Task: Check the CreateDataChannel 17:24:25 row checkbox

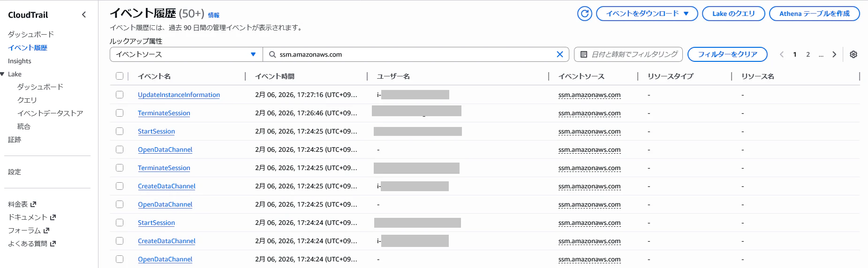Action: tap(120, 186)
